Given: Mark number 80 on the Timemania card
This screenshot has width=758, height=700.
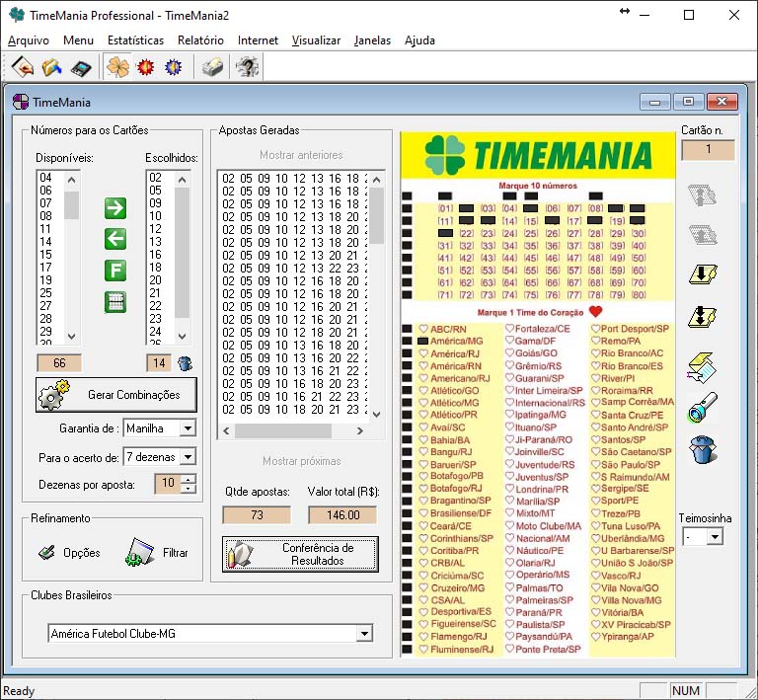Looking at the screenshot, I should pyautogui.click(x=639, y=294).
